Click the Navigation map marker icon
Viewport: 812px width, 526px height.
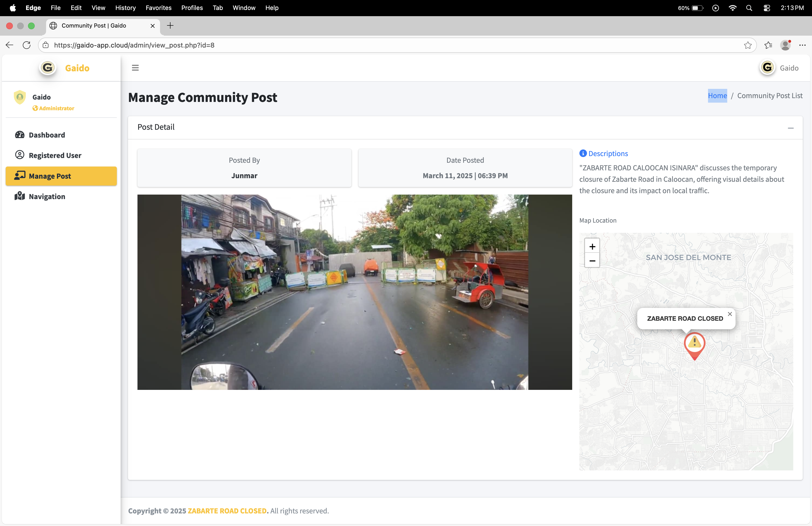20,196
